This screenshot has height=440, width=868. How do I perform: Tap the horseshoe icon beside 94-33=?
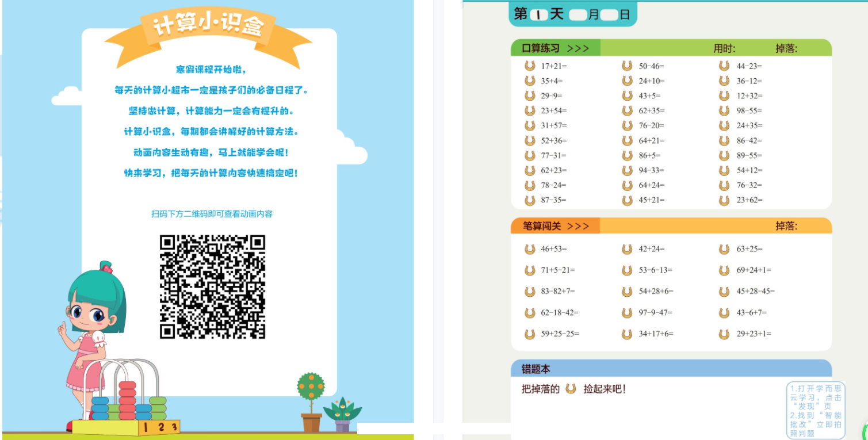[x=627, y=170]
